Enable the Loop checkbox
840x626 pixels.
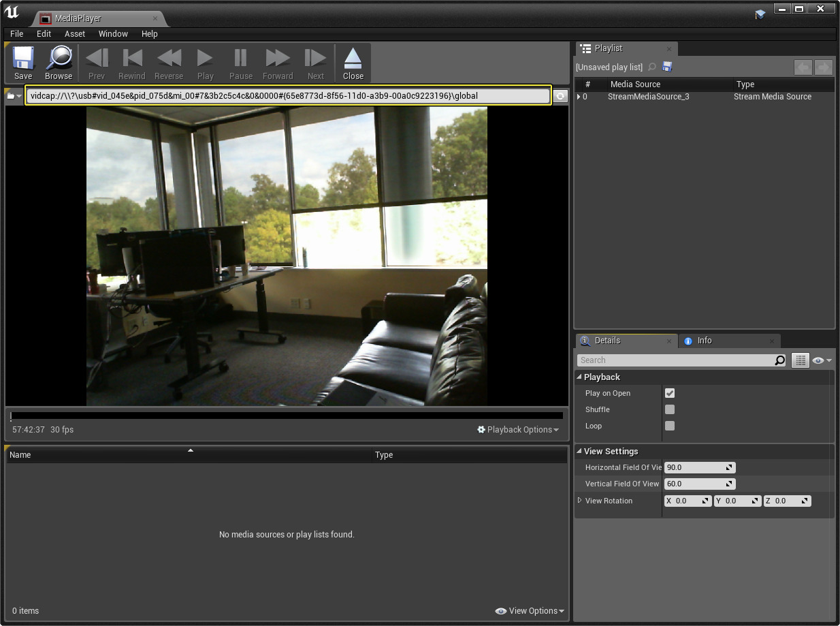[x=670, y=426]
